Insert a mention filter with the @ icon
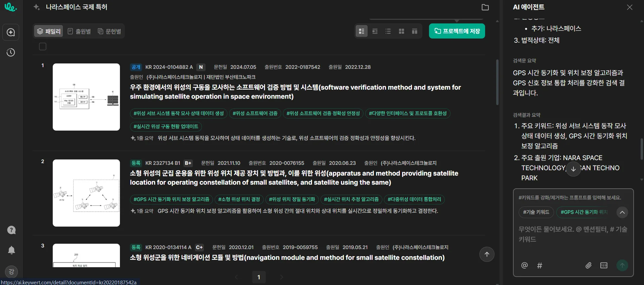The width and height of the screenshot is (644, 285). (524, 266)
